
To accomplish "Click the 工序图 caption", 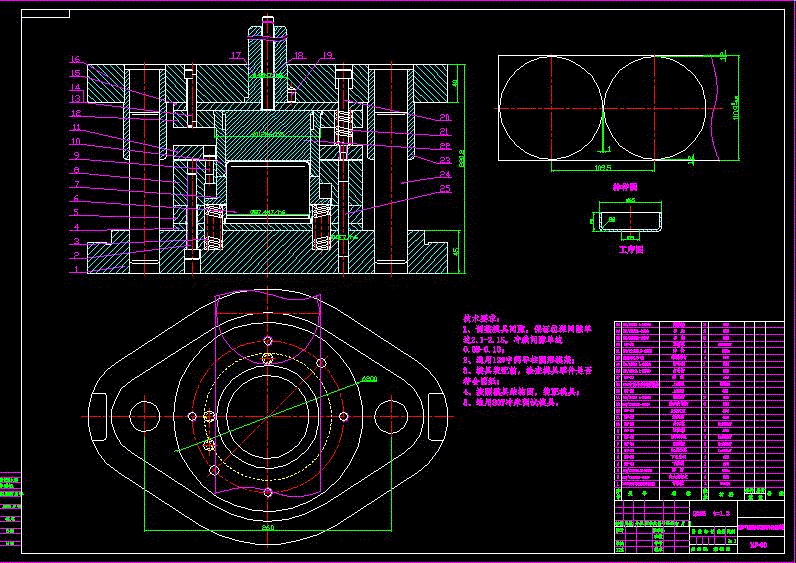I will coord(631,250).
